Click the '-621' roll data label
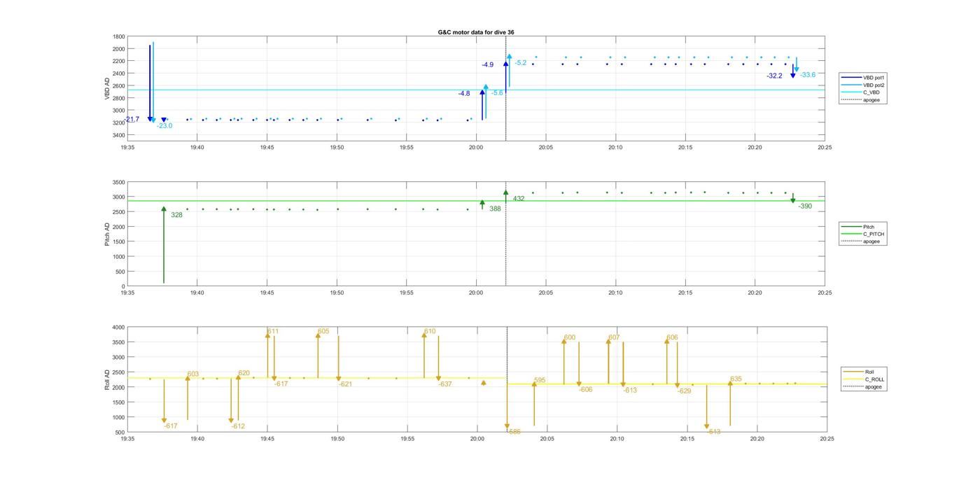The width and height of the screenshot is (980, 485). [x=345, y=384]
